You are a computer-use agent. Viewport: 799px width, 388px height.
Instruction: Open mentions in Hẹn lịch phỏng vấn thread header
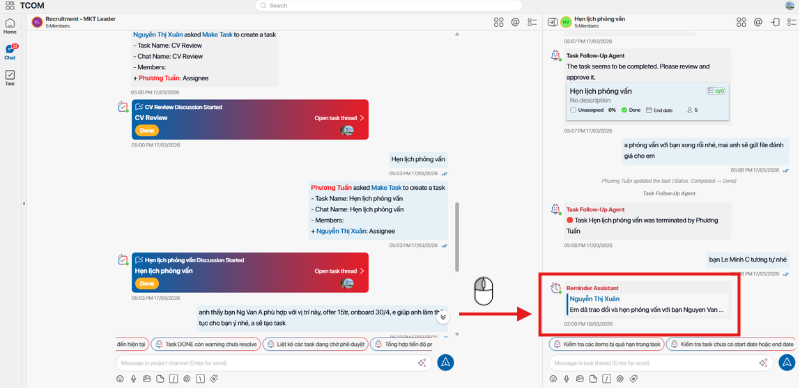(x=758, y=22)
